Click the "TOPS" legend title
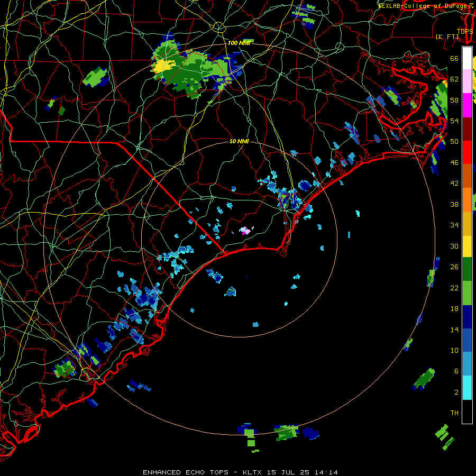Image resolution: width=476 pixels, height=476 pixels. tap(465, 31)
